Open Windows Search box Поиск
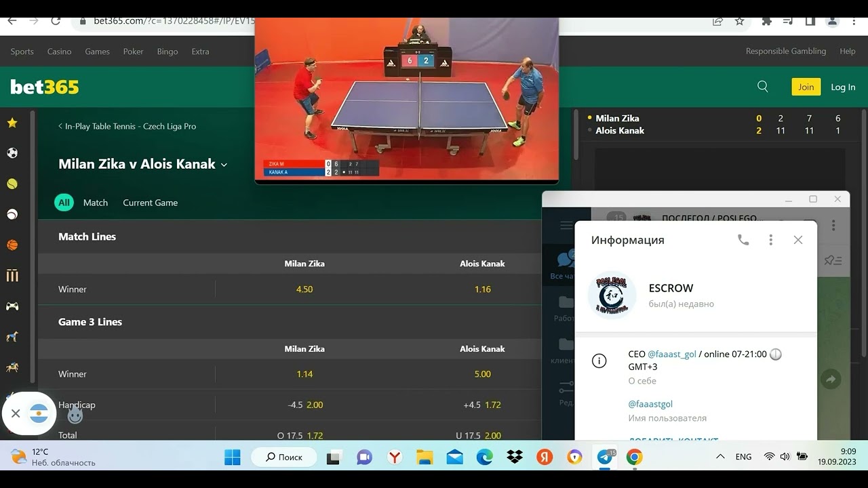Screen dimensions: 868x488 [x=285, y=457]
